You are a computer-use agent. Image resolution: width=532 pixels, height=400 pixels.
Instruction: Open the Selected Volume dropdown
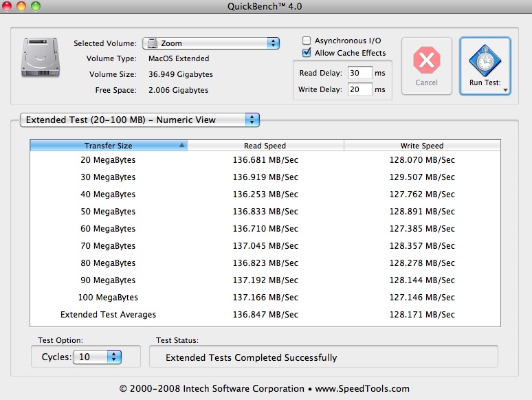tap(211, 43)
